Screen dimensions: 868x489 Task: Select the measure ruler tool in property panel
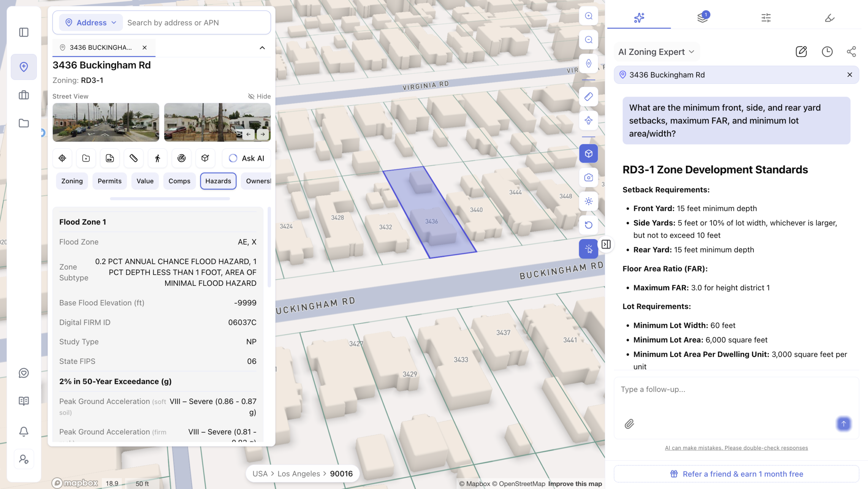pos(134,158)
